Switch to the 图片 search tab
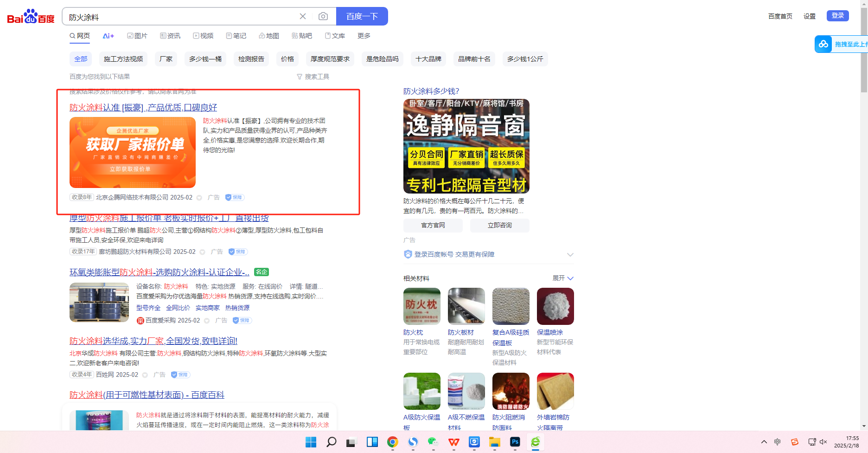The width and height of the screenshot is (868, 453). 137,36
